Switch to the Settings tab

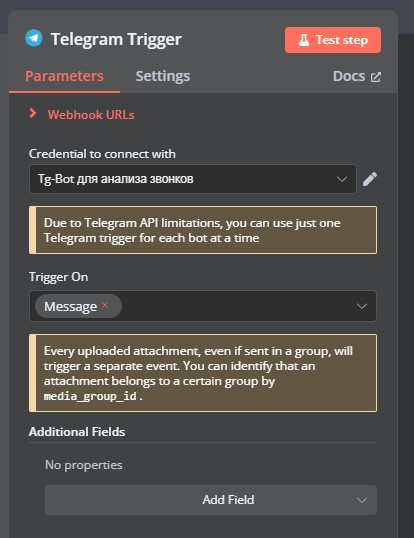(x=163, y=76)
